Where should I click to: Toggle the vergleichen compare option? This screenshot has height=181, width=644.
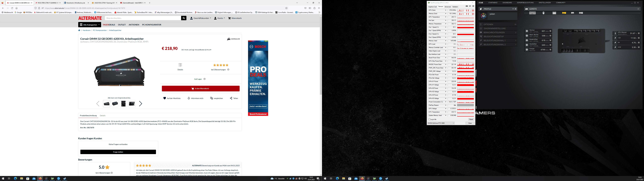tap(216, 98)
